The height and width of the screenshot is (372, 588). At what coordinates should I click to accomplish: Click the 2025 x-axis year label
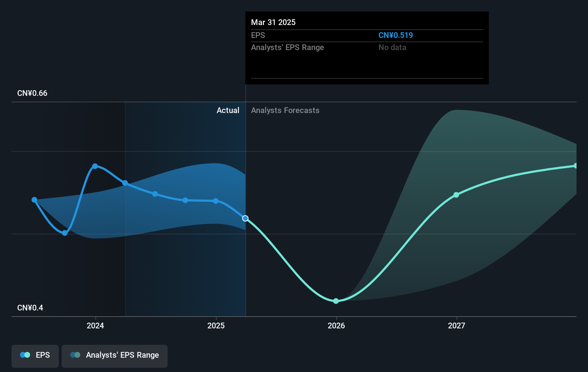[x=216, y=325]
